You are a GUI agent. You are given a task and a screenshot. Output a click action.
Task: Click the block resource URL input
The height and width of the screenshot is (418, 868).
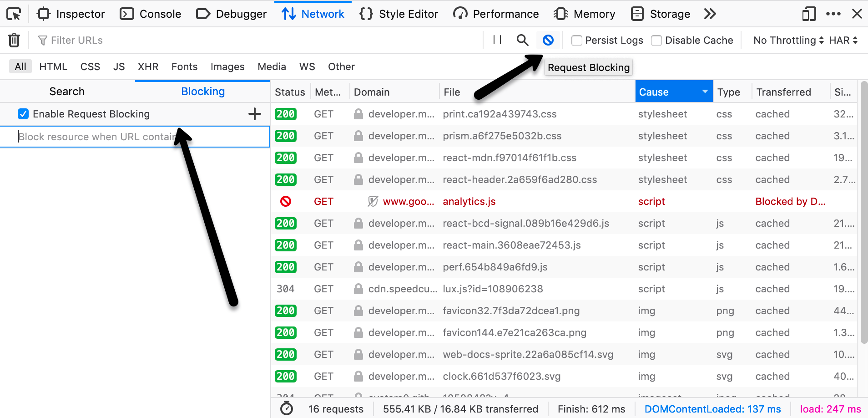pyautogui.click(x=135, y=137)
